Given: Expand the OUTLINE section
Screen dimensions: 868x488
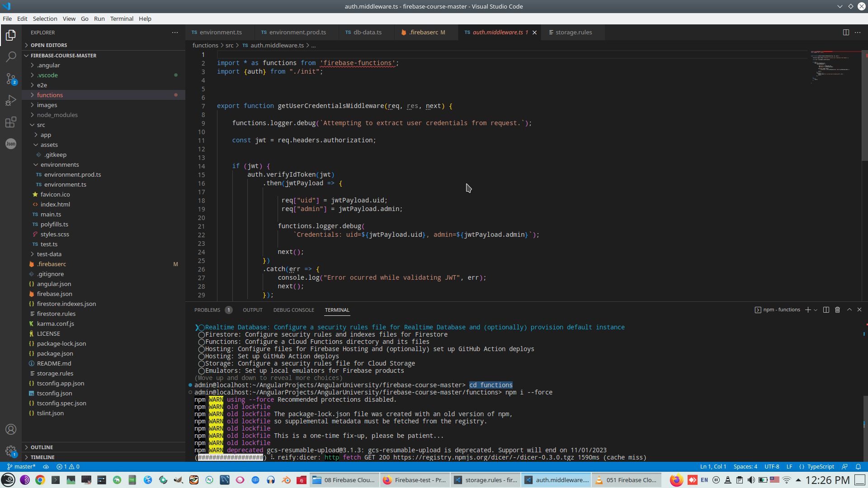Looking at the screenshot, I should point(42,447).
